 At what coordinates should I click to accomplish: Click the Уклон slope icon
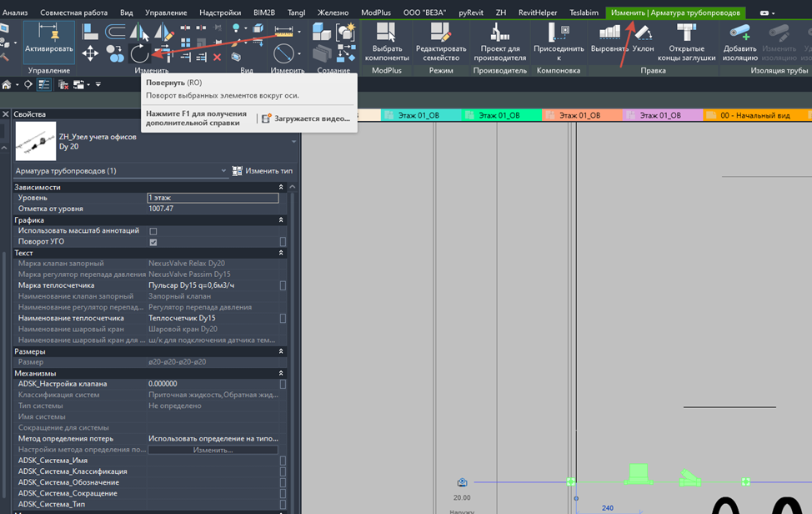coord(643,38)
